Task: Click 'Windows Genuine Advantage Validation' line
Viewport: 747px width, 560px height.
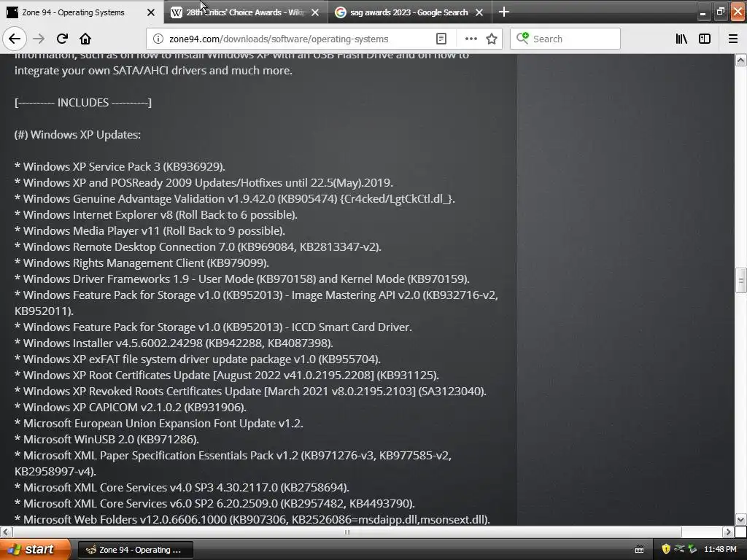Action: pos(234,198)
